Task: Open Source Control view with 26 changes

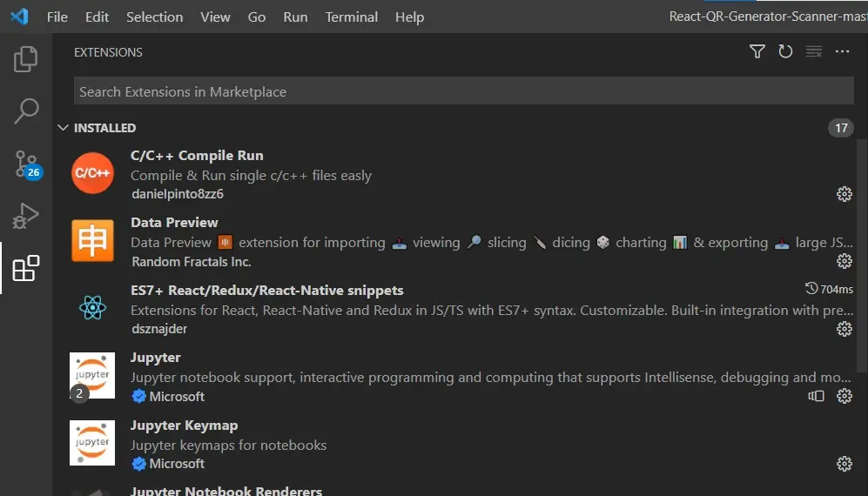Action: pos(28,164)
